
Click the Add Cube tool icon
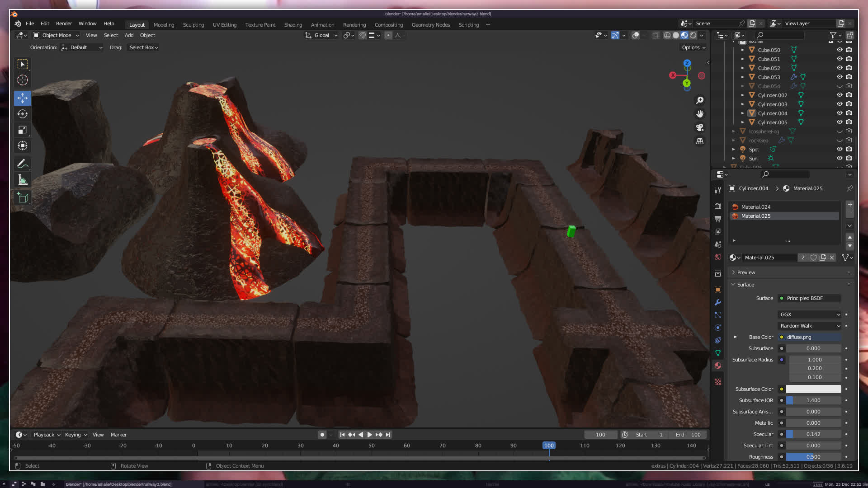[22, 197]
